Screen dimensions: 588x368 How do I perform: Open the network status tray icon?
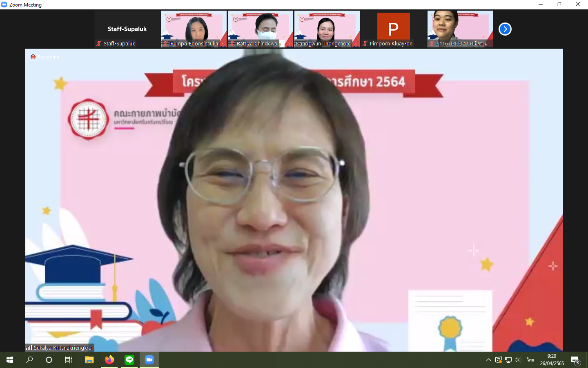[508, 360]
